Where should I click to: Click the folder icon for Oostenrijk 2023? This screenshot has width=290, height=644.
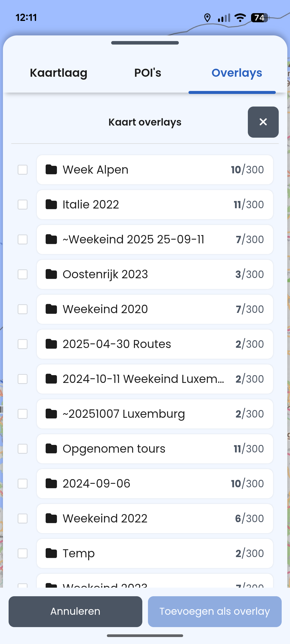51,274
